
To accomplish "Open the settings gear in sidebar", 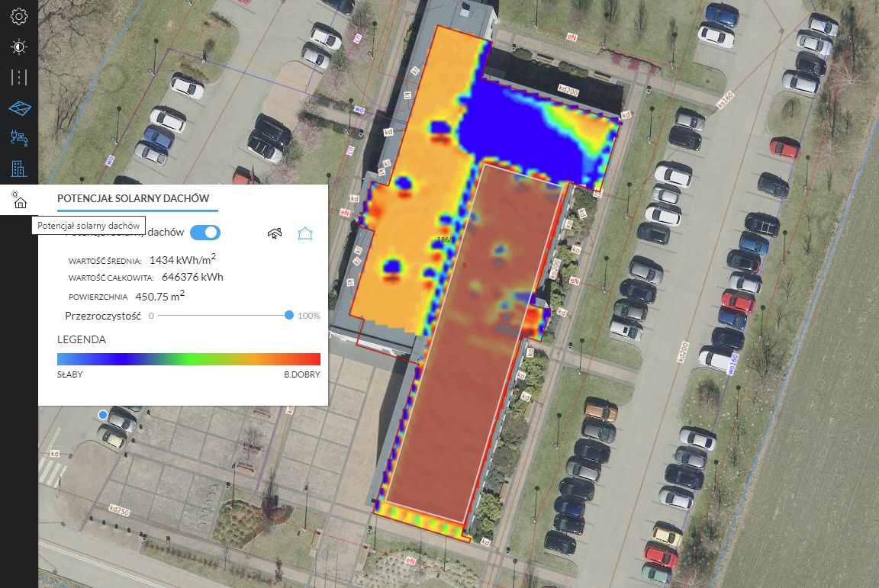I will coord(19,17).
